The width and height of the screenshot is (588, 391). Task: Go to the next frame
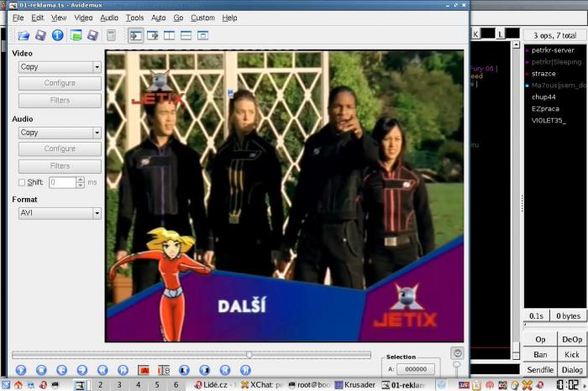[81, 370]
